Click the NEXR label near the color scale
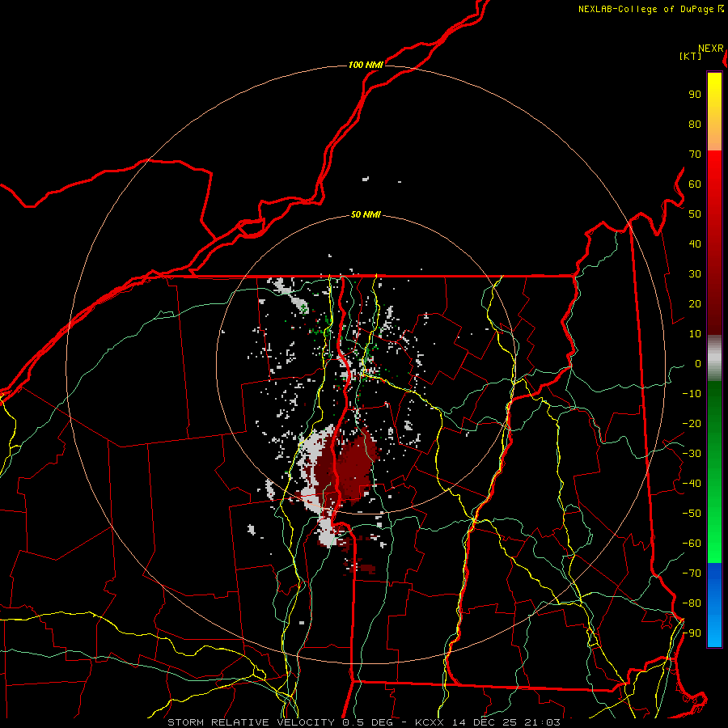This screenshot has width=728, height=728. click(711, 49)
